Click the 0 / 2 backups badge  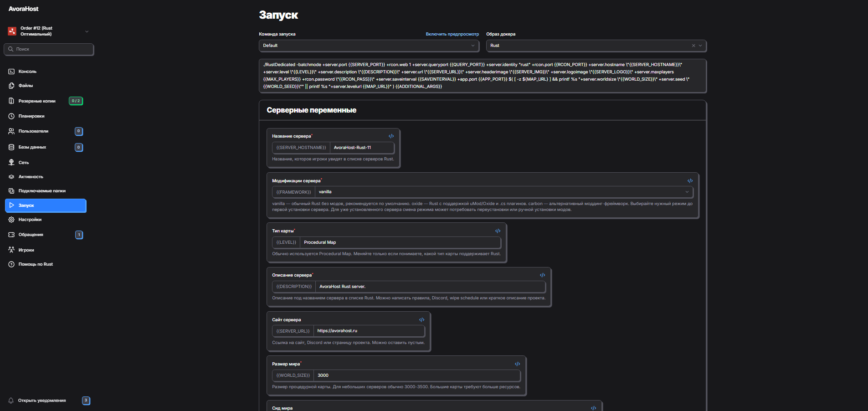tap(76, 101)
